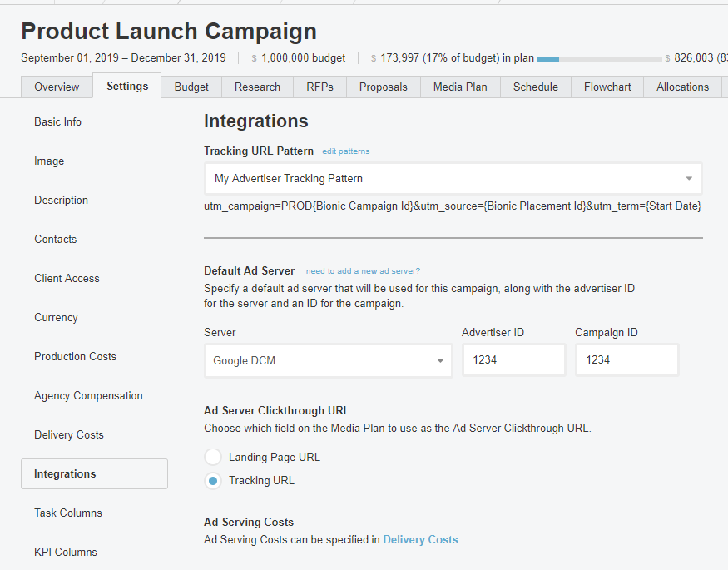
Task: Click need to add a new ad server link
Action: click(363, 271)
